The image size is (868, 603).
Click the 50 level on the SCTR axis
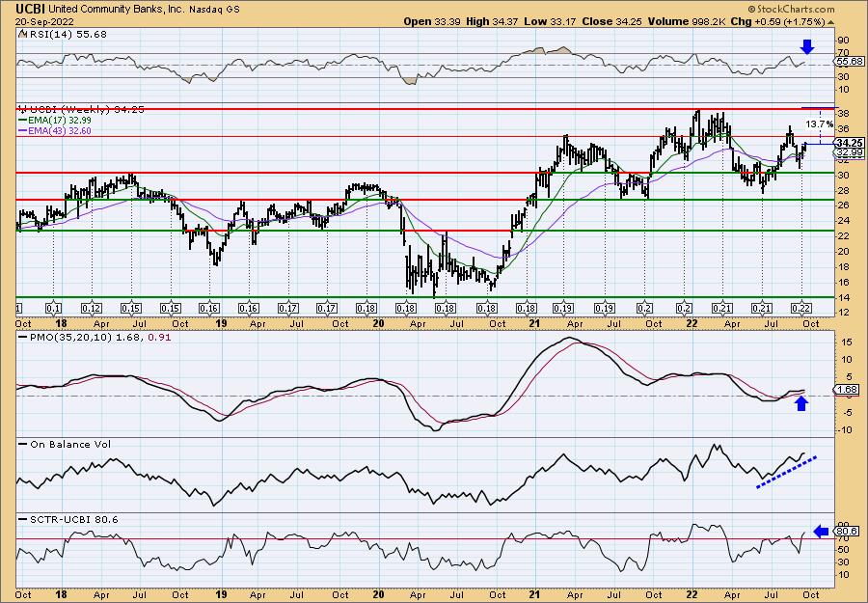843,550
